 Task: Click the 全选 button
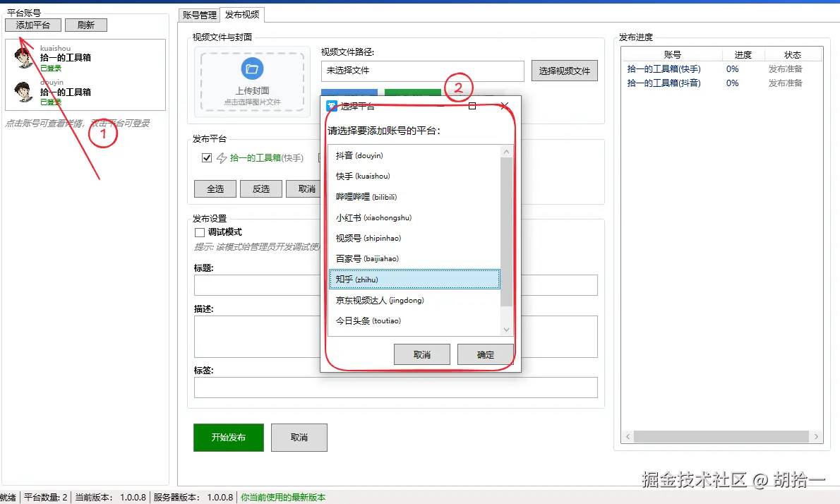click(215, 189)
